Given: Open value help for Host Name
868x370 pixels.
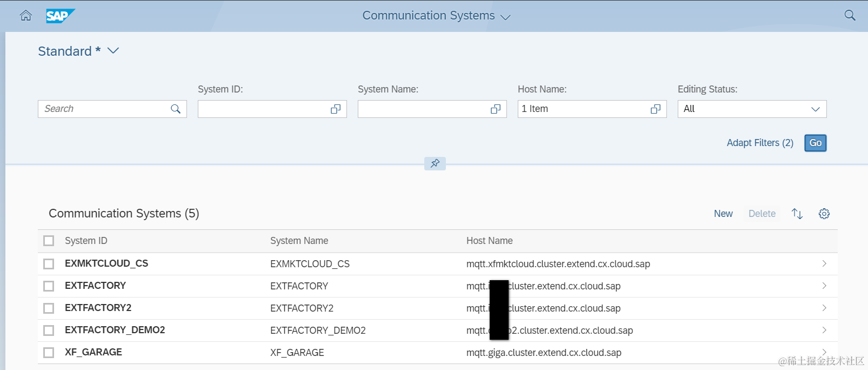Looking at the screenshot, I should coord(656,109).
